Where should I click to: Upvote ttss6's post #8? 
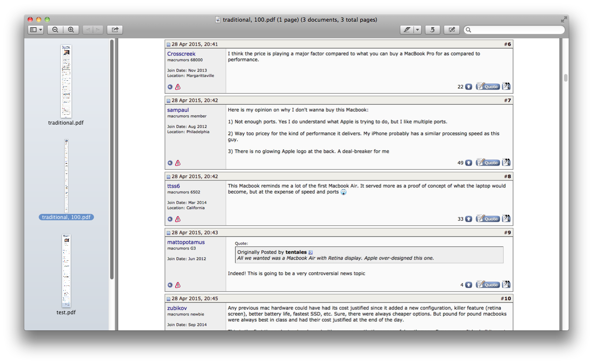(x=468, y=219)
